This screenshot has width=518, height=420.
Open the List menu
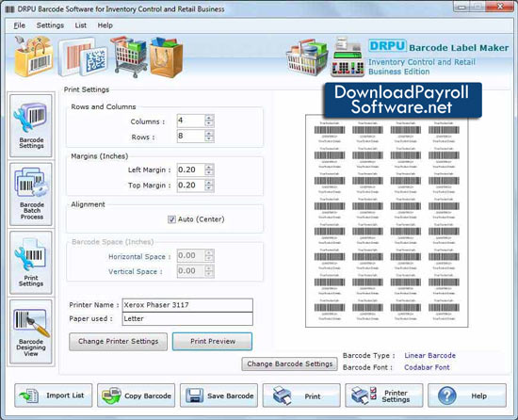point(81,25)
